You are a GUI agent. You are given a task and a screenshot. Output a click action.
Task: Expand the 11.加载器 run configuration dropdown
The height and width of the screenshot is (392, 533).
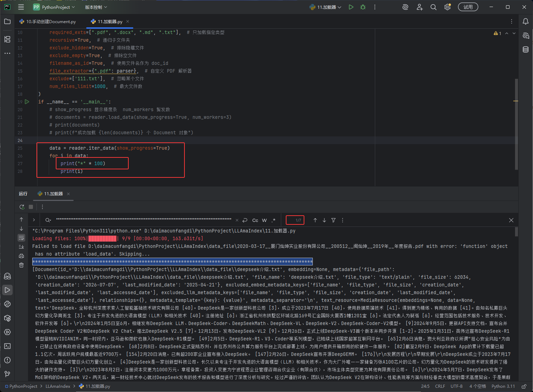click(x=325, y=7)
